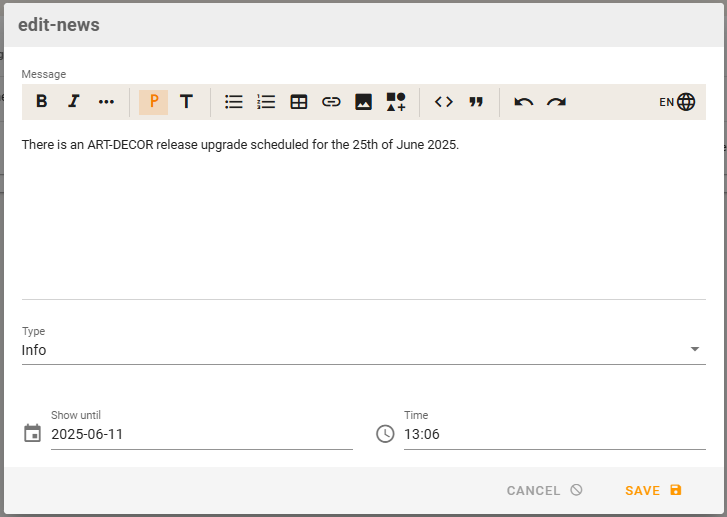Insert a table into message
The height and width of the screenshot is (517, 727).
pyautogui.click(x=299, y=102)
